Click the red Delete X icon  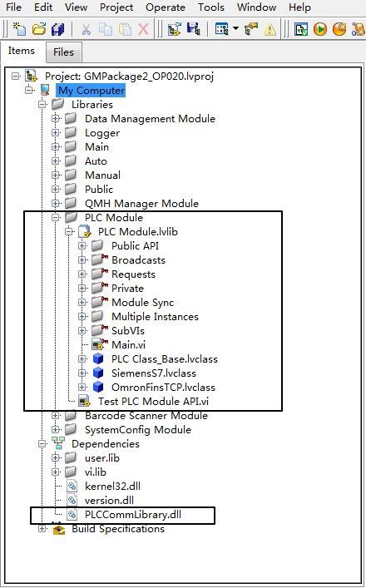[143, 29]
